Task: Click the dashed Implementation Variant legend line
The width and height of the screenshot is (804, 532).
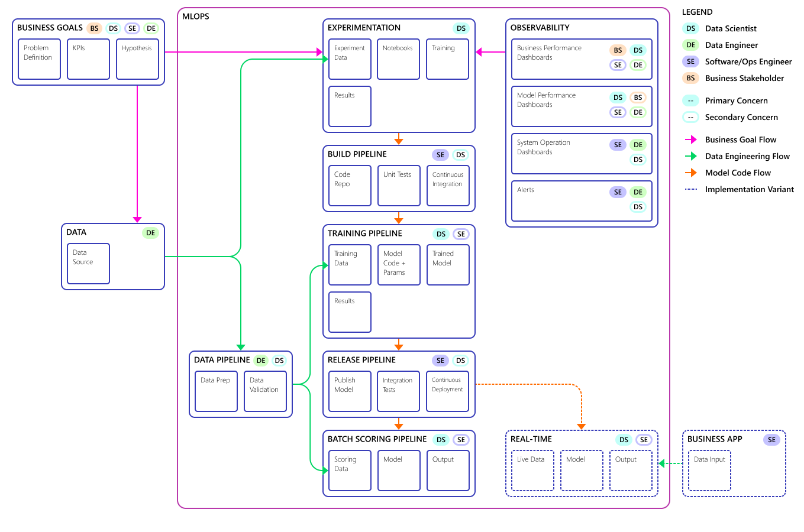Action: 690,189
